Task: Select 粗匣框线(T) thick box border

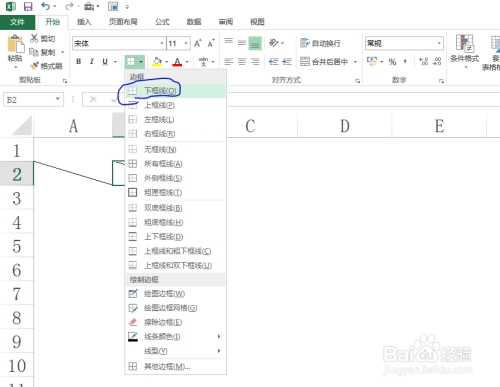Action: (176, 193)
